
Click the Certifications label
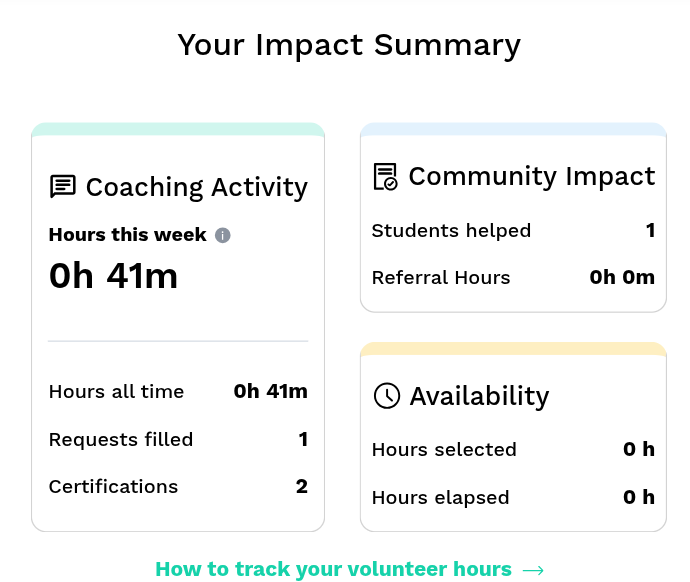point(113,487)
